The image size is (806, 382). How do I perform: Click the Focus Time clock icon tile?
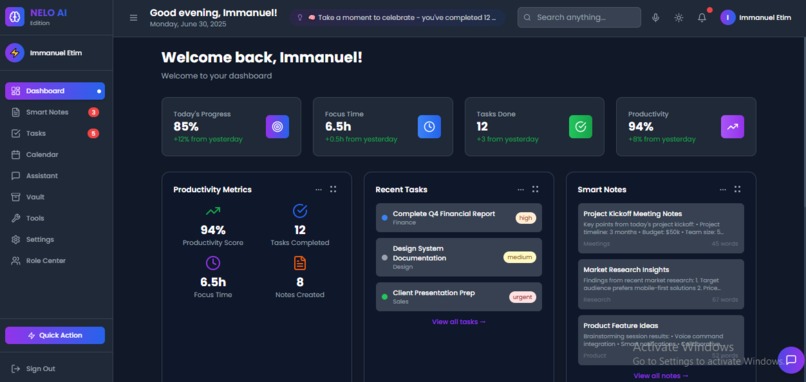coord(429,126)
